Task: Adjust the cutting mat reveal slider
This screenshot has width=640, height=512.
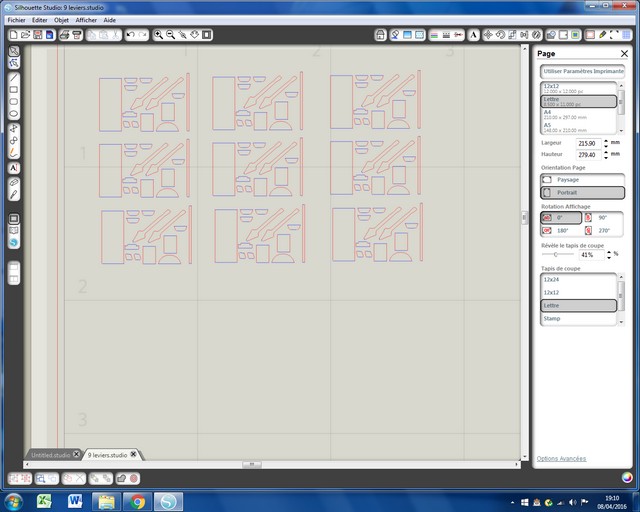Action: point(557,254)
